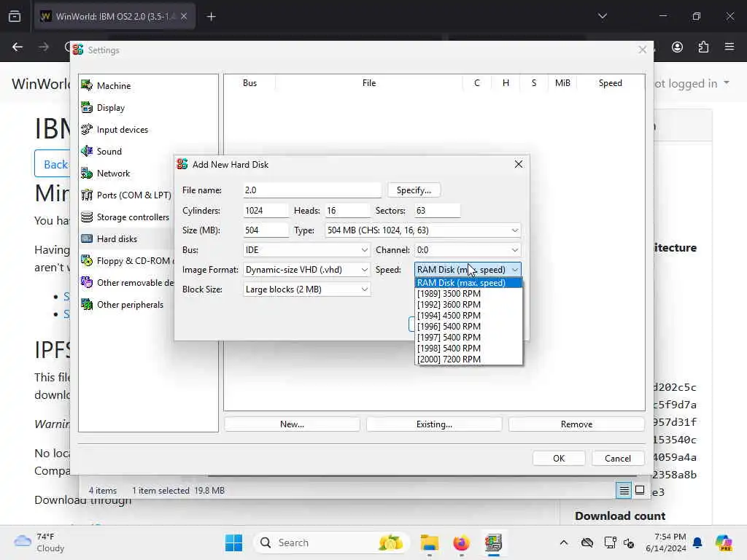The image size is (747, 560).
Task: Go back in browser history
Action: pos(18,47)
